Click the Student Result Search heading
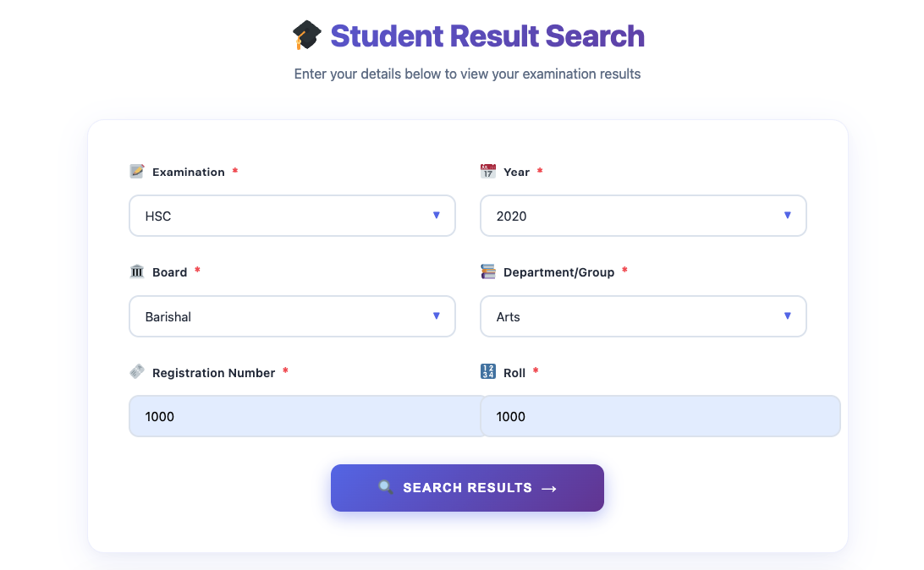The image size is (924, 570). [487, 36]
